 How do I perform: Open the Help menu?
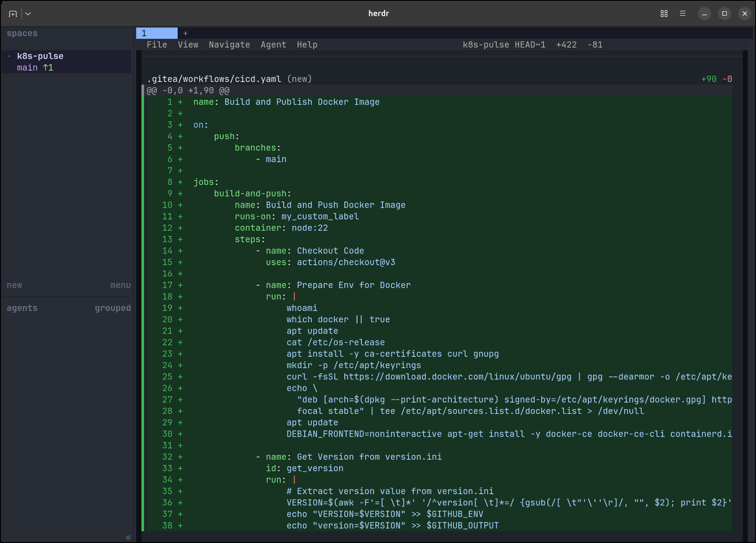pyautogui.click(x=307, y=44)
